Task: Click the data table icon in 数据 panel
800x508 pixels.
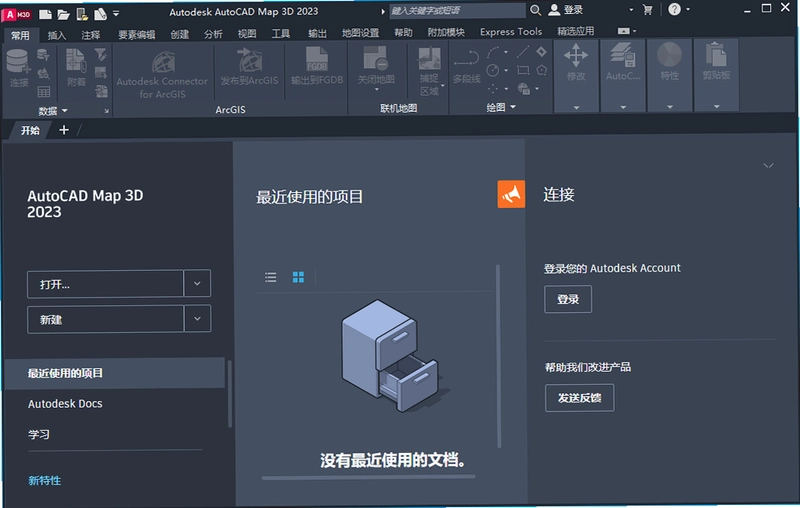Action: [x=44, y=92]
